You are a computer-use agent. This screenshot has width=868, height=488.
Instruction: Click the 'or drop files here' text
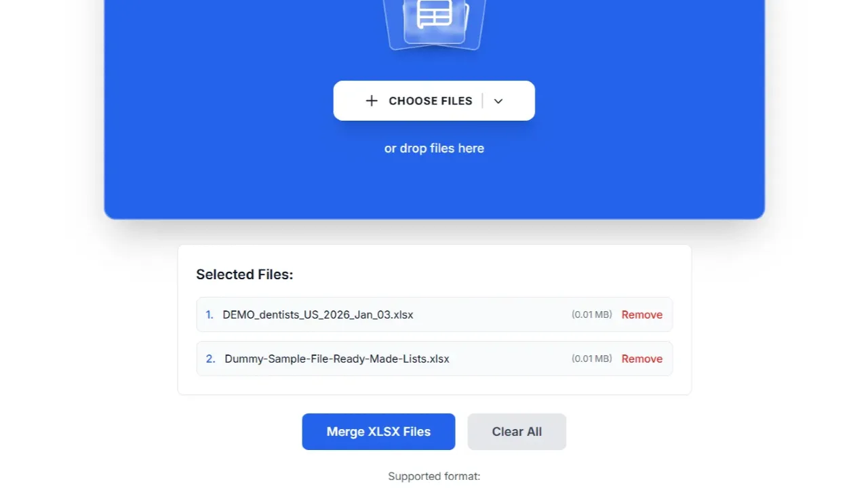pyautogui.click(x=434, y=148)
